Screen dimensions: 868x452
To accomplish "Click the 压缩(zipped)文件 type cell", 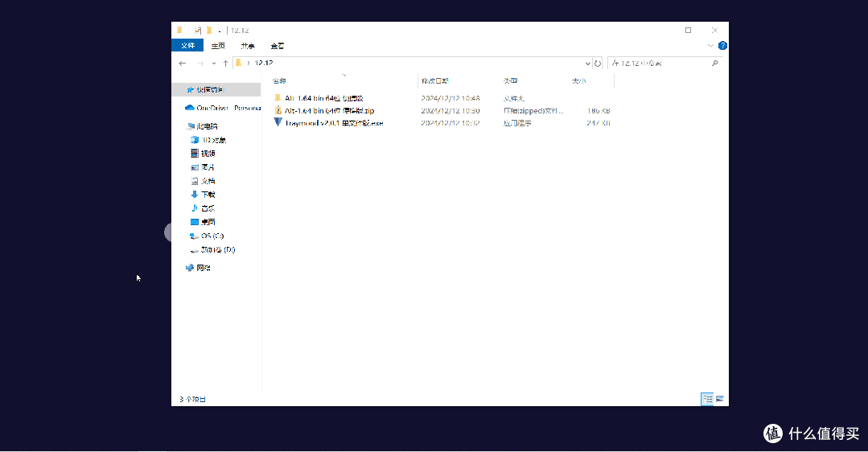I will pyautogui.click(x=533, y=111).
